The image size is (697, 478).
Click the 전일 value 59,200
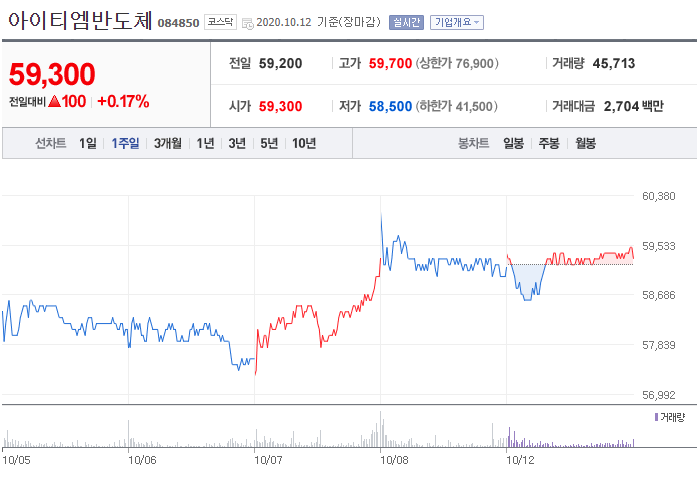(x=280, y=63)
